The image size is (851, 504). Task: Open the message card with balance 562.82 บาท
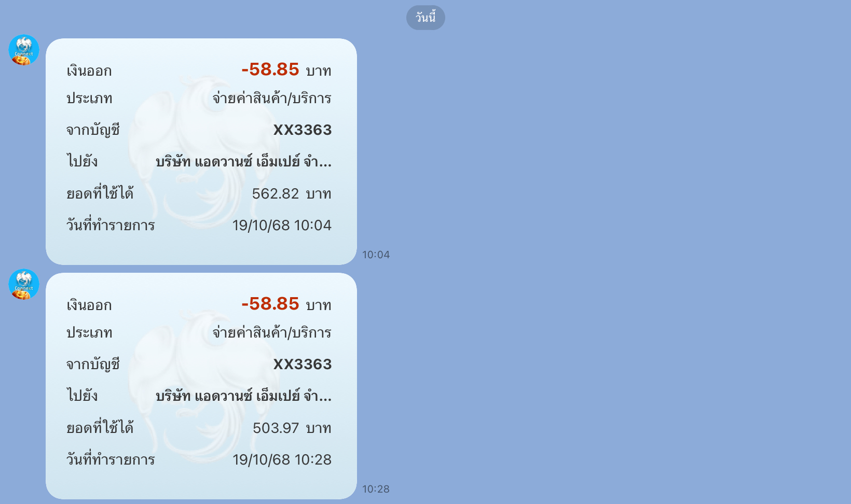[201, 151]
